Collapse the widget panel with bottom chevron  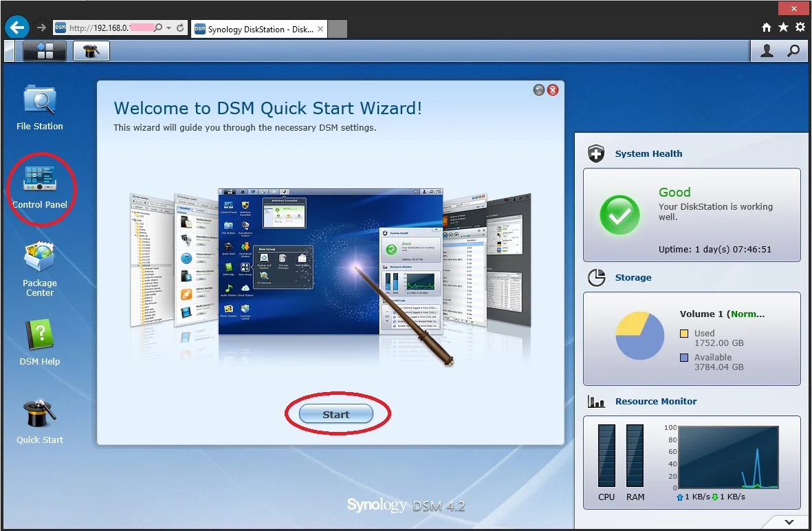(789, 521)
